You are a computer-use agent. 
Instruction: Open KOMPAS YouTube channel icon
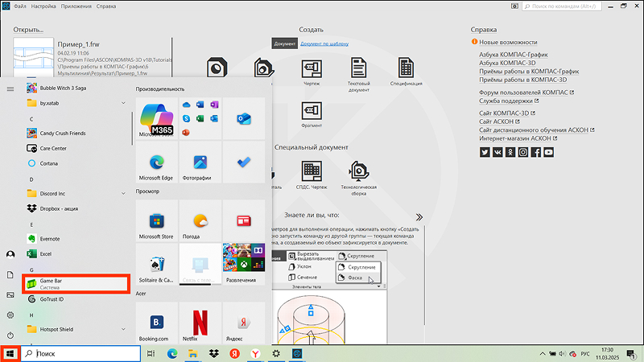click(548, 152)
